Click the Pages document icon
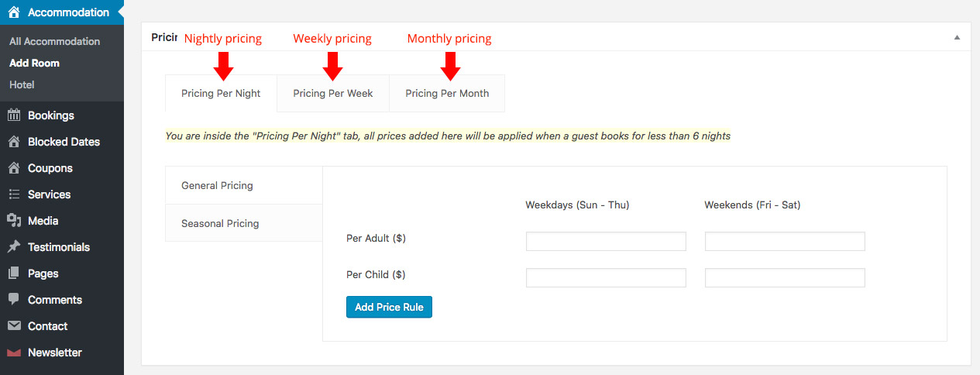980x375 pixels. [x=14, y=274]
